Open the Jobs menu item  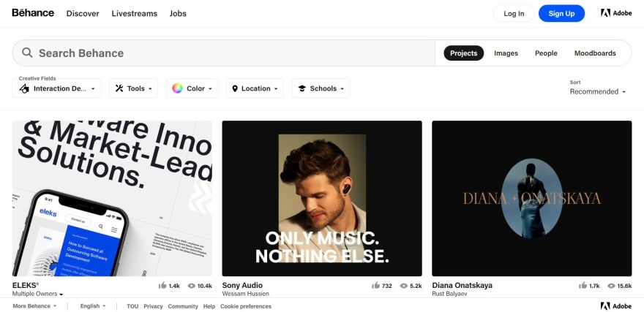coord(178,13)
